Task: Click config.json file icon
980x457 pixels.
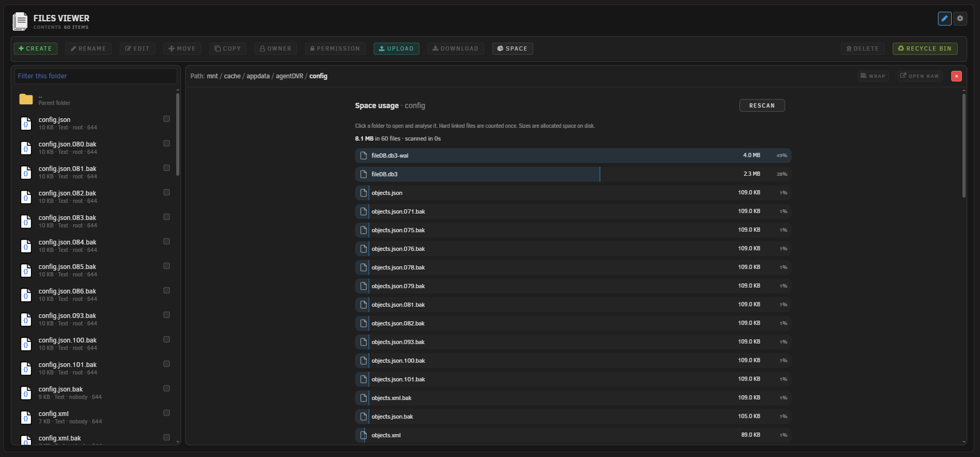Action: click(26, 124)
